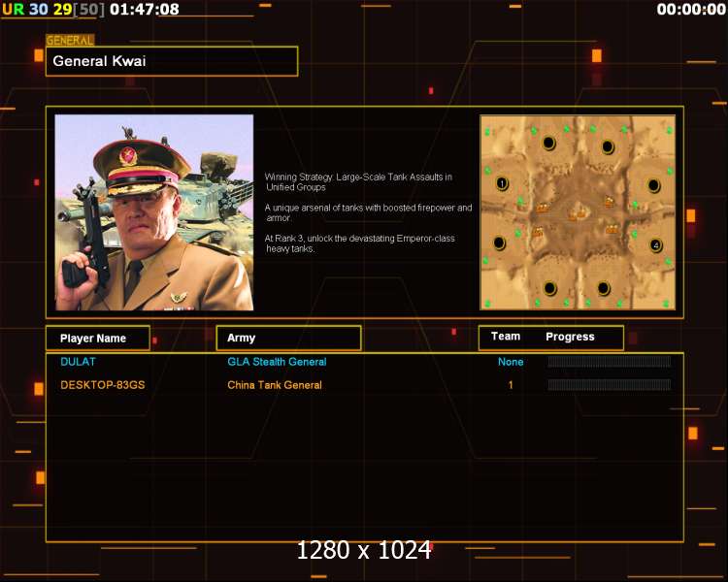Click DESKTOP-83GS team value 1
Viewport: 728px width, 582px height.
click(x=511, y=385)
